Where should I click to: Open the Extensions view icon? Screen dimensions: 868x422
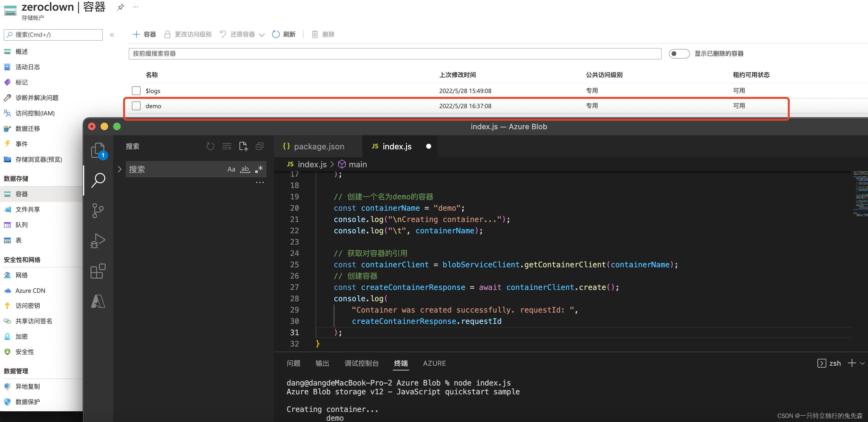(x=98, y=271)
